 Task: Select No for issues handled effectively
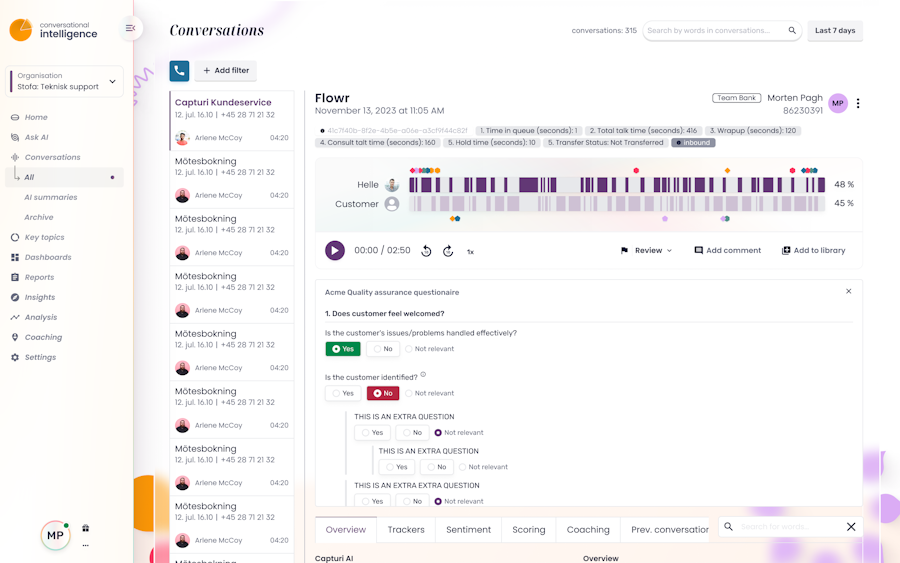point(383,349)
